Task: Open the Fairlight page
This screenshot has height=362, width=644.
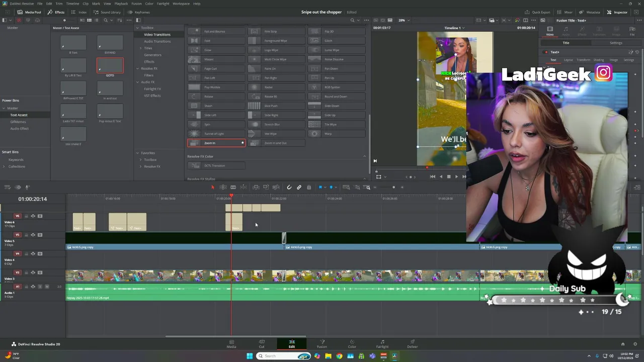Action: click(x=382, y=344)
